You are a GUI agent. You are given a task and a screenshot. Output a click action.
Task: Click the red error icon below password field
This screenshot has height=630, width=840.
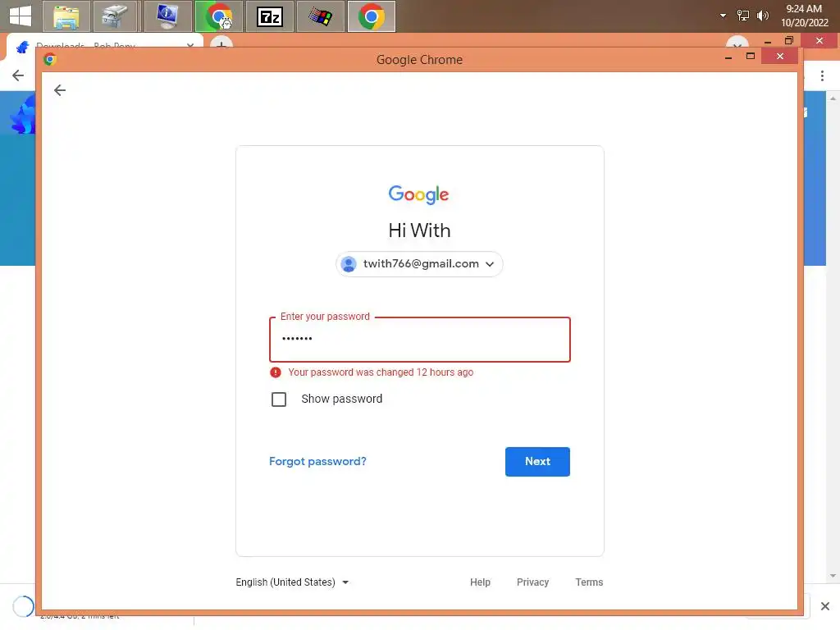[x=276, y=372]
